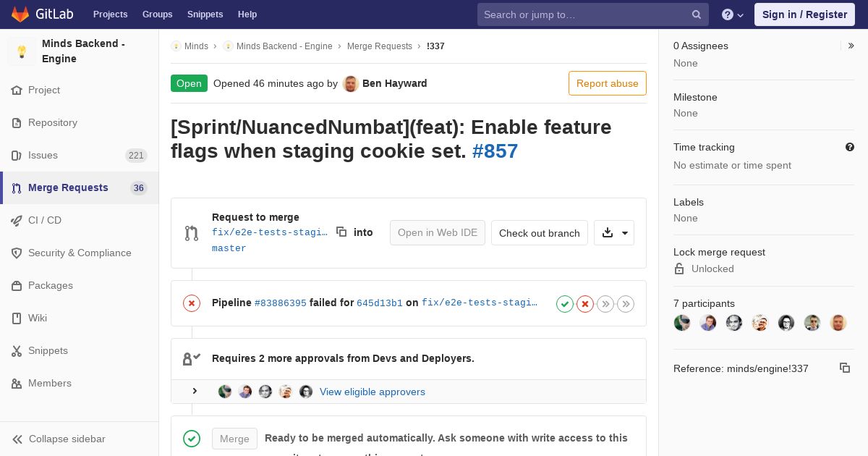Open pipeline #83886395 link
The height and width of the screenshot is (456, 868).
coord(281,303)
